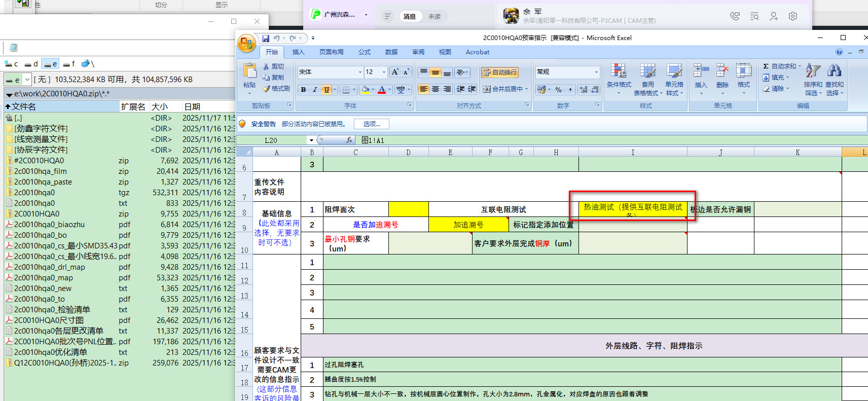868x401 pixels.
Task: Switch to the 公式 ribbon tab
Action: pyautogui.click(x=365, y=52)
